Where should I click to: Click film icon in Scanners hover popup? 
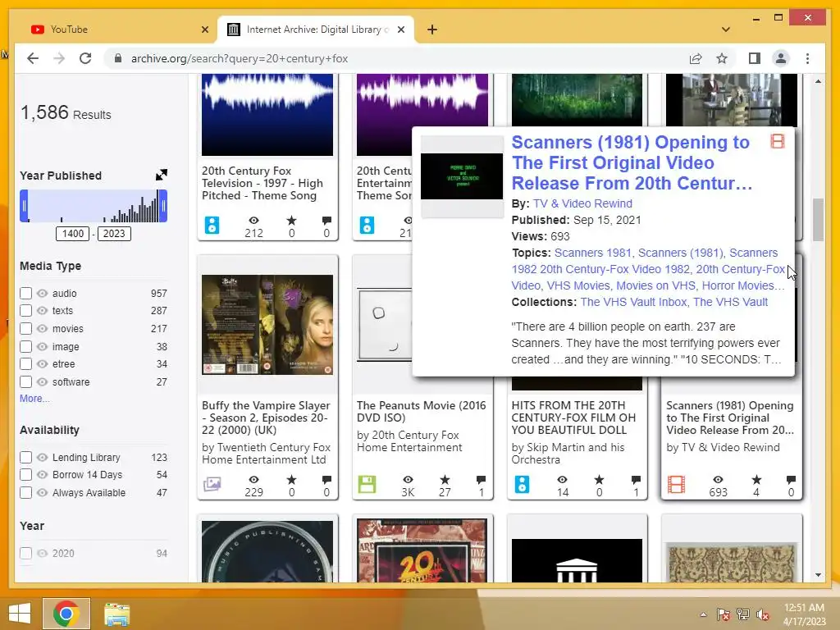point(778,141)
